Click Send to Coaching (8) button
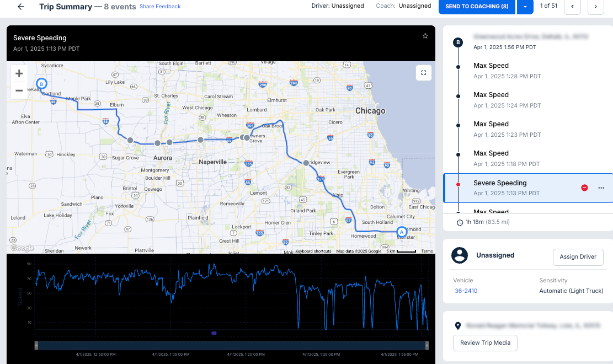 [x=477, y=7]
